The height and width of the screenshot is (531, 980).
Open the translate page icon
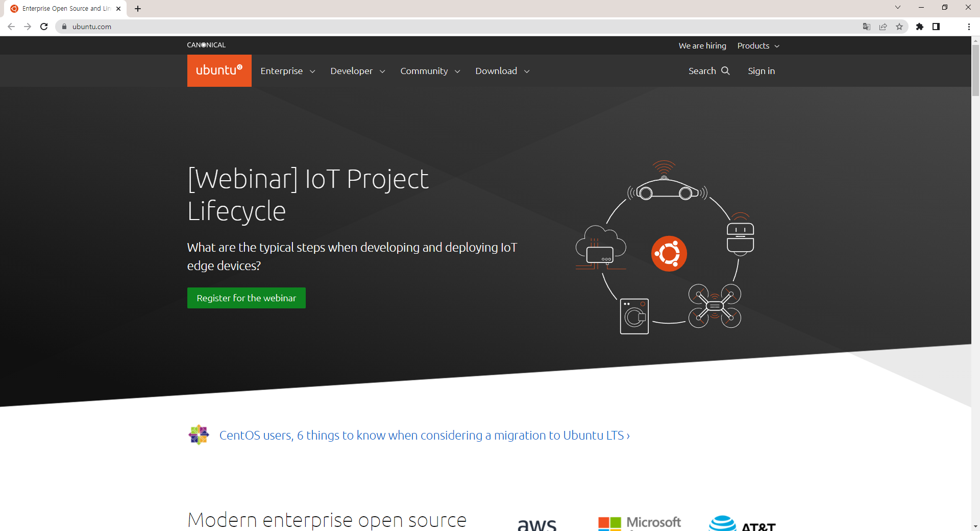[x=867, y=27]
